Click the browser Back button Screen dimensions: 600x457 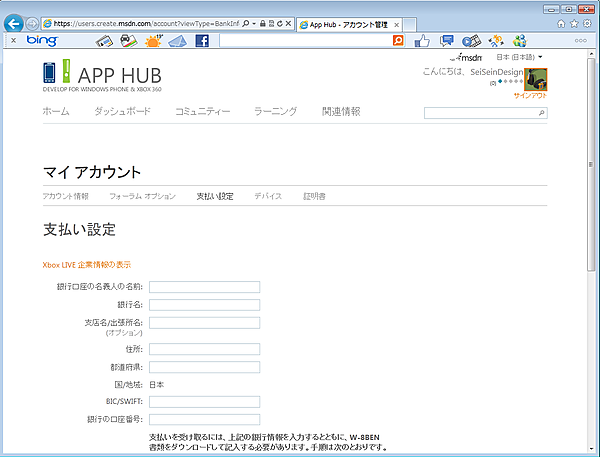(14, 23)
